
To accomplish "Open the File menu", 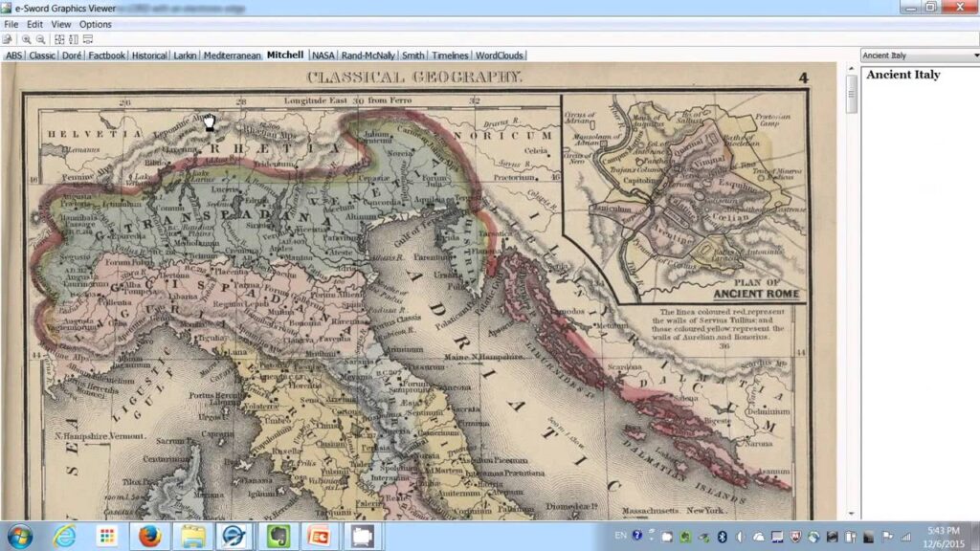I will tap(11, 24).
